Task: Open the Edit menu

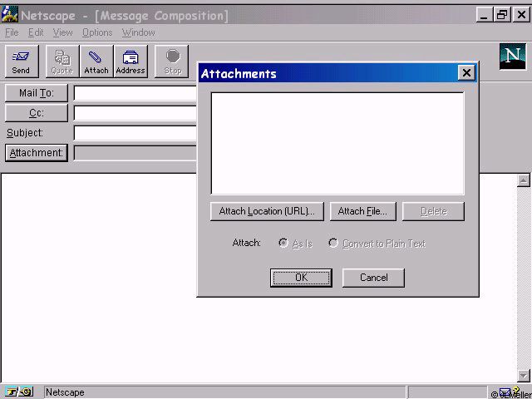Action: coord(36,32)
